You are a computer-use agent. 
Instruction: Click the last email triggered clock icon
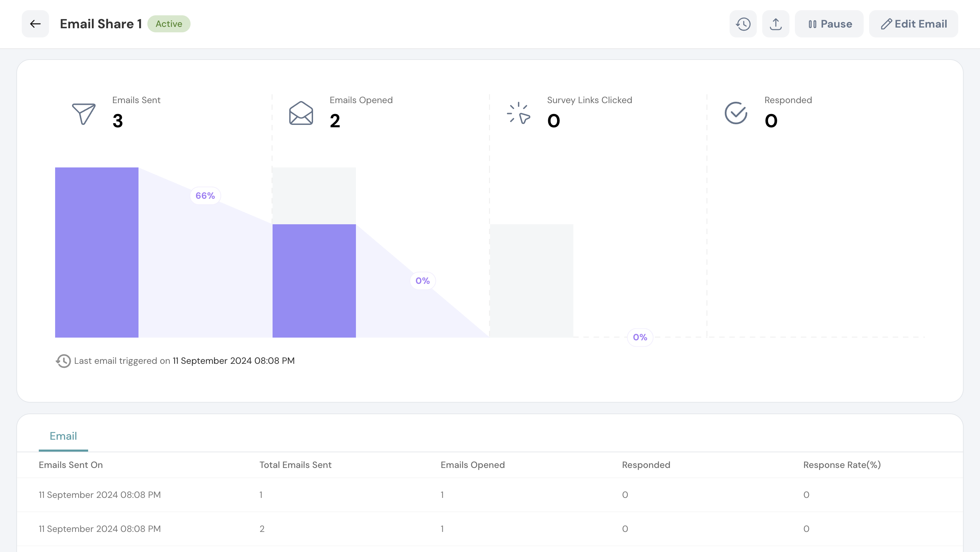click(x=63, y=361)
